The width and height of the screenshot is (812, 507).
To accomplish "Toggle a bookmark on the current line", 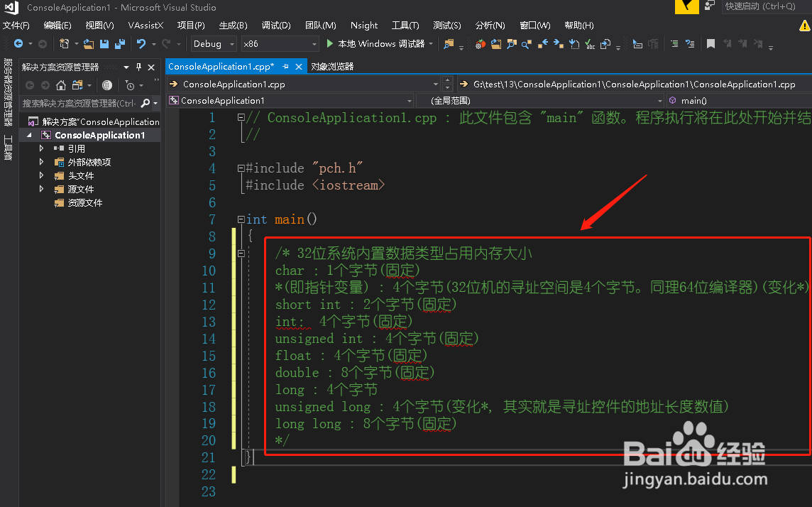I will (710, 44).
